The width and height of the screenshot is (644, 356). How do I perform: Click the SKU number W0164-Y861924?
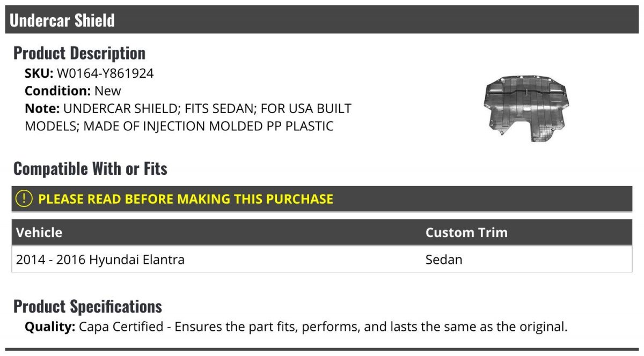coord(105,73)
